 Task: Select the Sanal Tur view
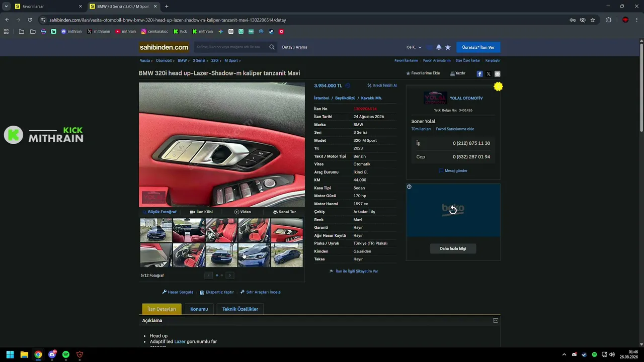click(x=284, y=212)
